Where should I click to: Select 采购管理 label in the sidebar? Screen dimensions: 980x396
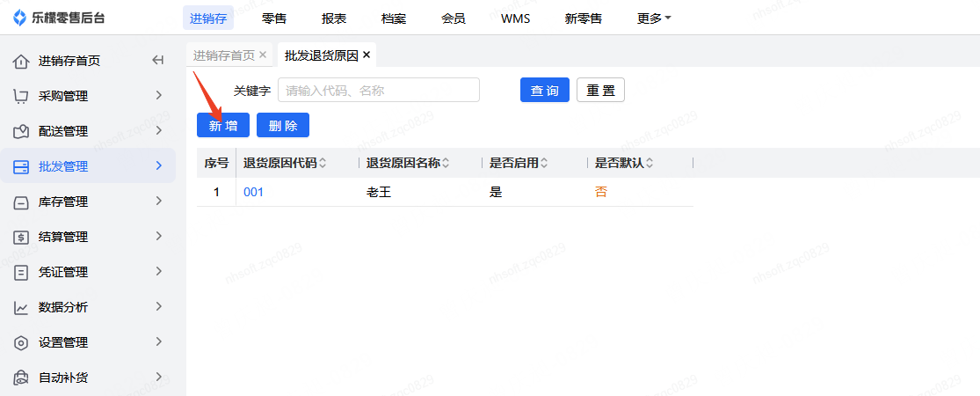(63, 96)
